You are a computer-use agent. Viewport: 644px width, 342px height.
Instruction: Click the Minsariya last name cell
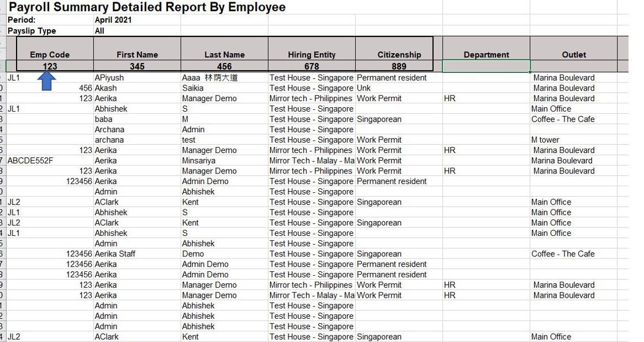click(x=224, y=161)
